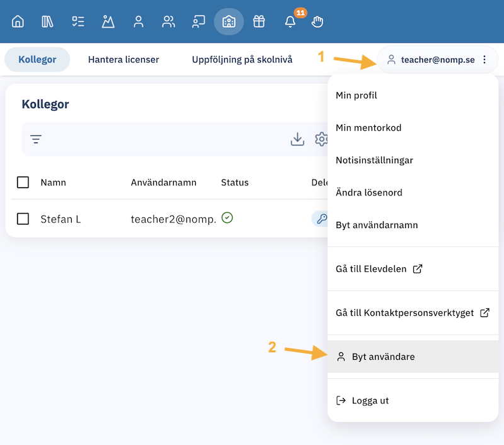Follow Gå till Kontaktpersonsverktyget link
The width and height of the screenshot is (504, 445).
[x=413, y=313]
